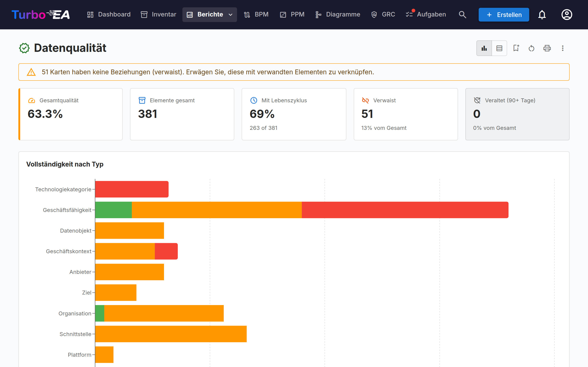The image size is (588, 367).
Task: Save report with bookmark icon
Action: 516,48
